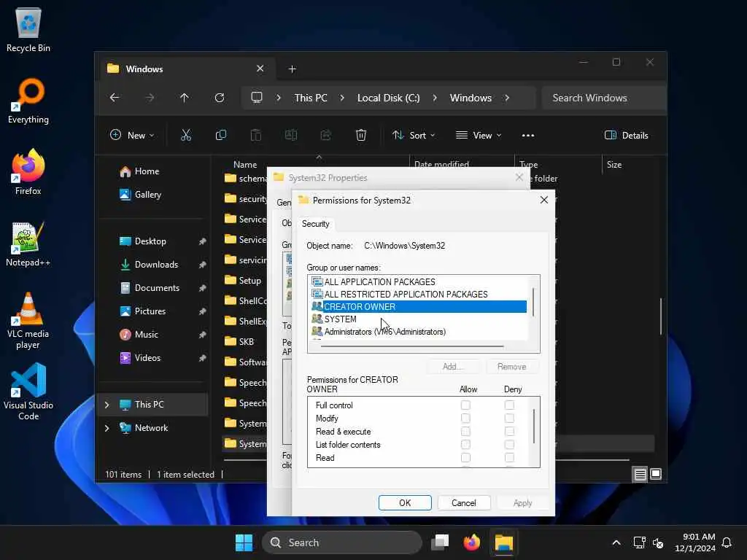Check Deny for List folder contents
The width and height of the screenshot is (747, 560).
point(509,444)
